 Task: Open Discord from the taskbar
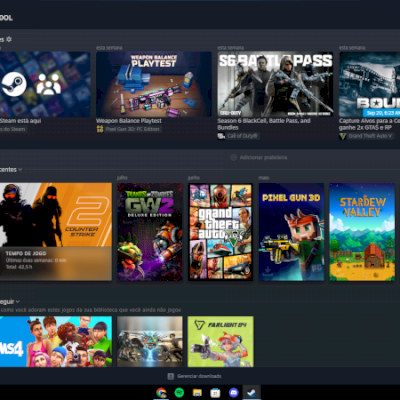pos(234,393)
